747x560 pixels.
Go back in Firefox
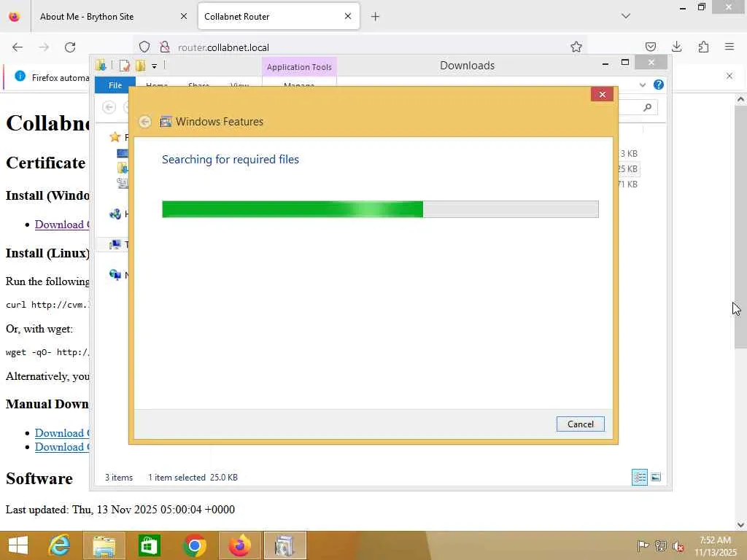(x=18, y=47)
